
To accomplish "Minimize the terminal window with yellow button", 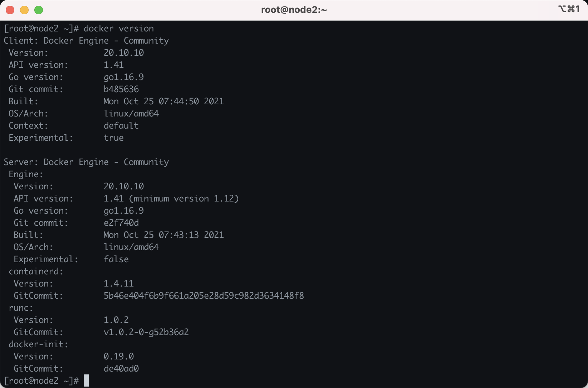I will click(x=24, y=10).
